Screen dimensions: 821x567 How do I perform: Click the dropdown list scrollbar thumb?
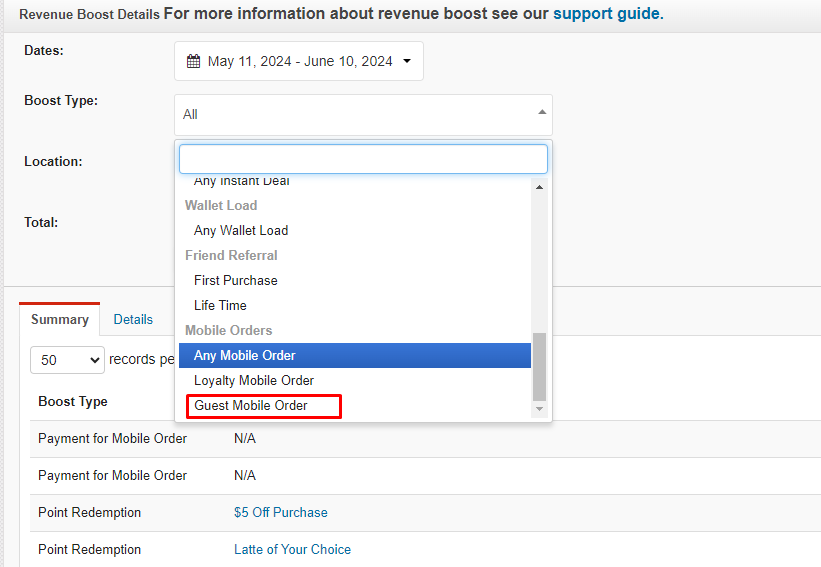click(x=539, y=366)
